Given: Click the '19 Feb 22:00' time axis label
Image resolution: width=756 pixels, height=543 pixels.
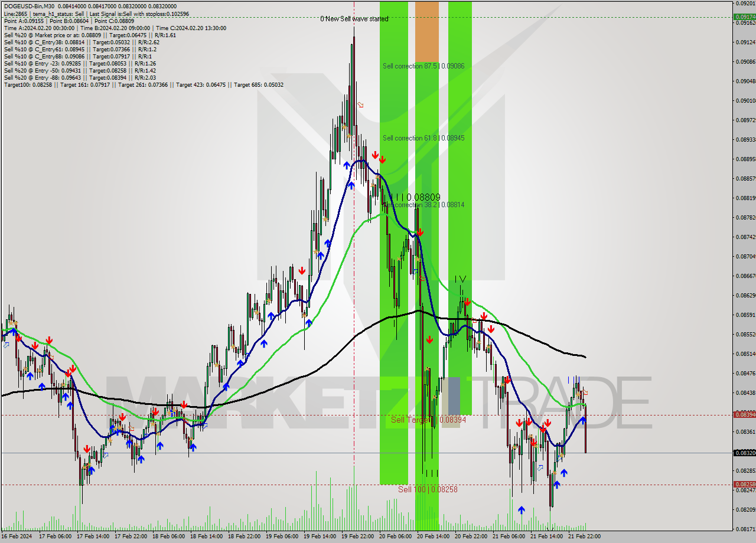Looking at the screenshot, I should pyautogui.click(x=357, y=537).
